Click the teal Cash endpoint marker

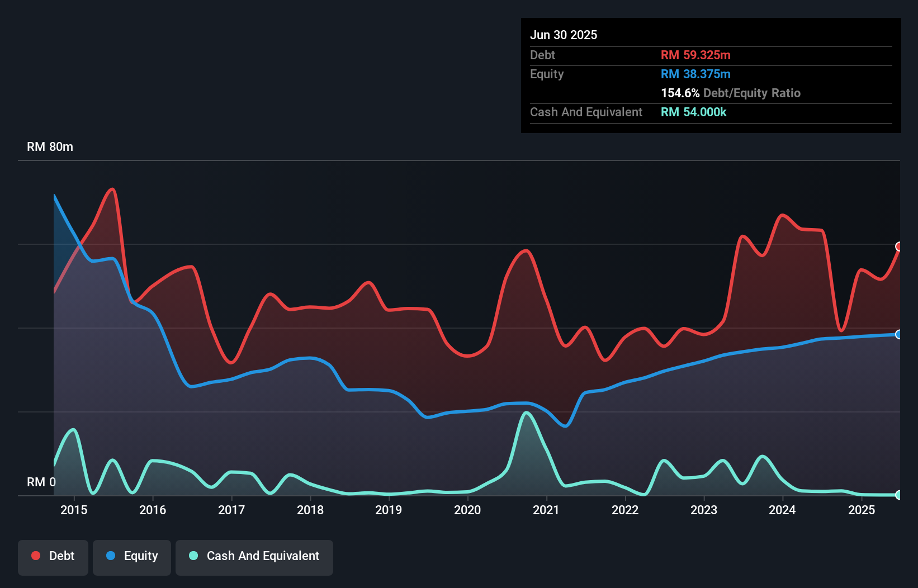coord(899,495)
